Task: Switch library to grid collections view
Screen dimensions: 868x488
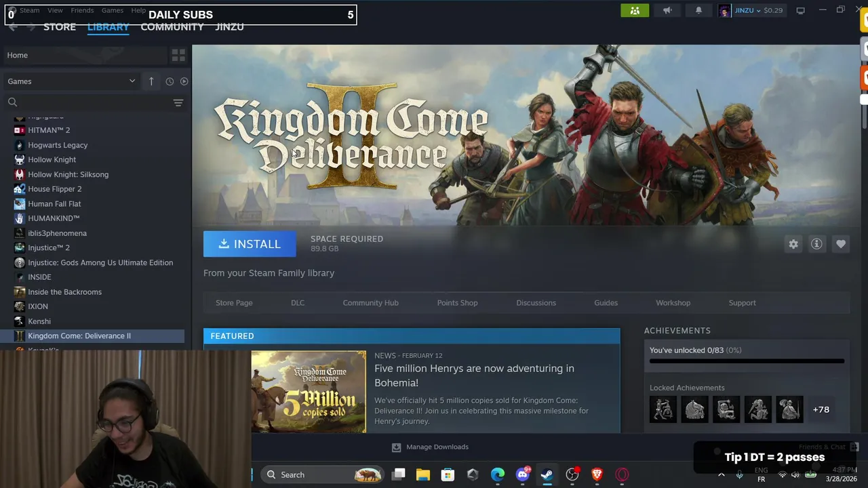Action: (178, 55)
